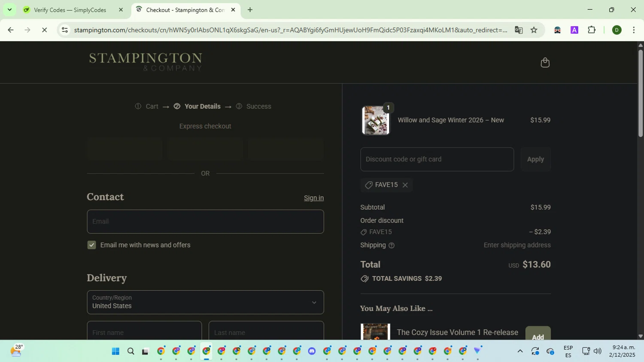Click the Stampington & Company logo
This screenshot has height=362, width=644.
tap(146, 62)
